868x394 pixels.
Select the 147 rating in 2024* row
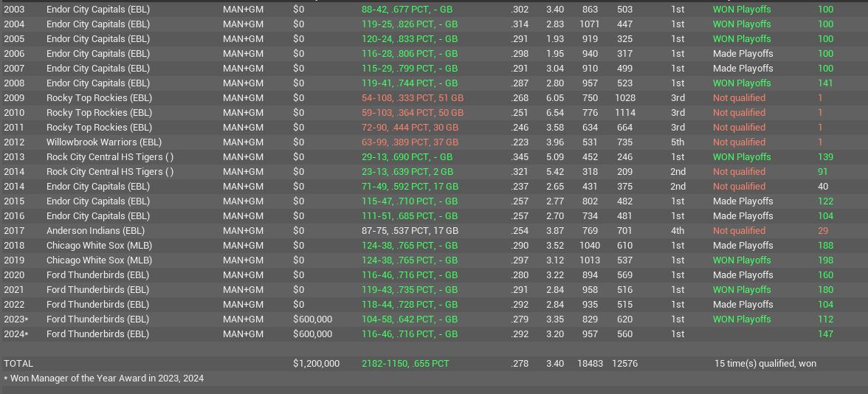click(825, 334)
